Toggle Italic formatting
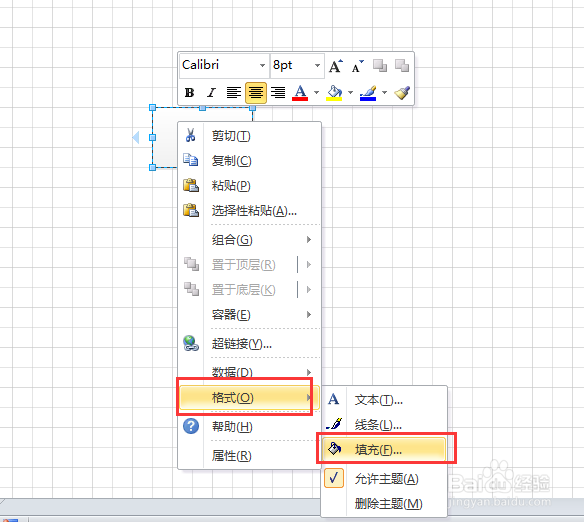The image size is (584, 522). [212, 92]
